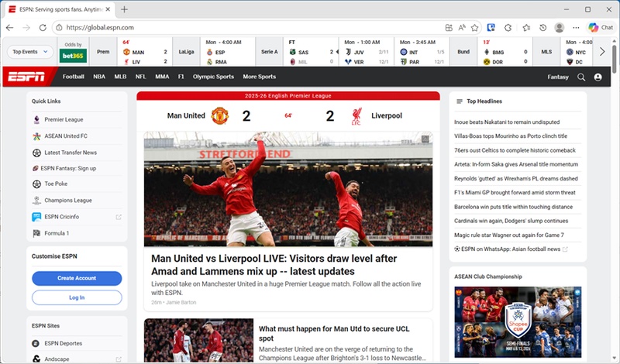Click the ESPN Deportes icon
The width and height of the screenshot is (620, 364).
coord(36,343)
